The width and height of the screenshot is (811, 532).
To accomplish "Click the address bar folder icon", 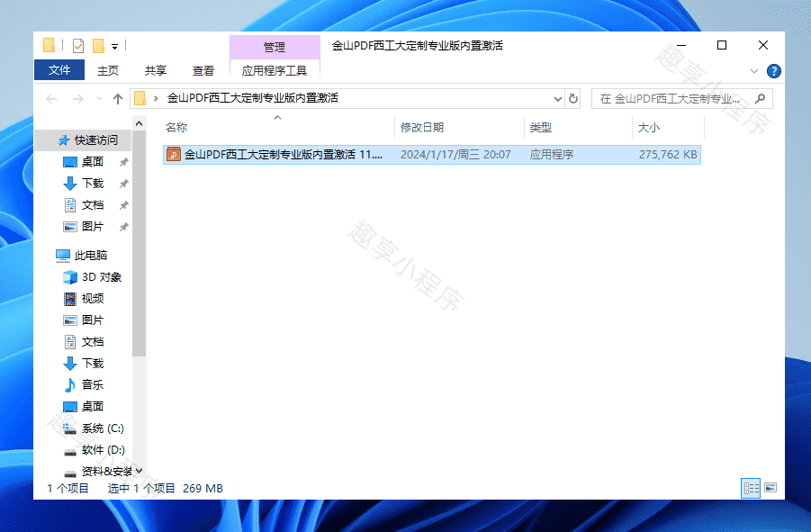I will (x=140, y=98).
